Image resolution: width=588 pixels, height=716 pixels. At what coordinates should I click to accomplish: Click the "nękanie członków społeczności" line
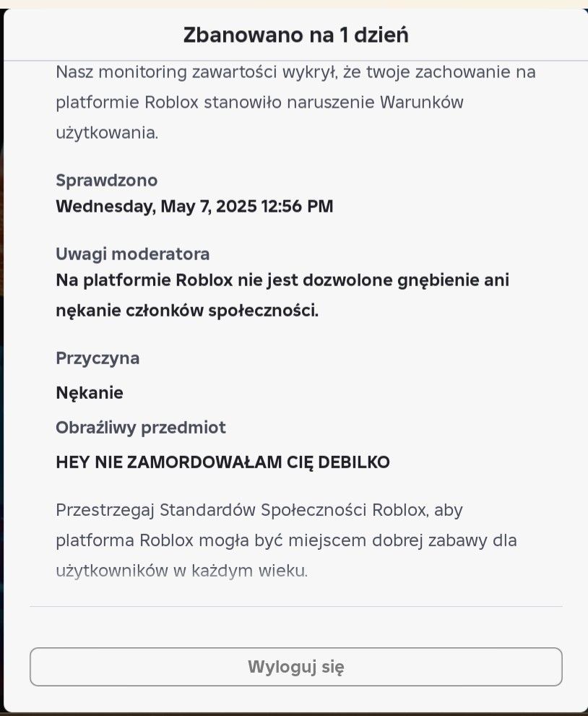(x=187, y=311)
